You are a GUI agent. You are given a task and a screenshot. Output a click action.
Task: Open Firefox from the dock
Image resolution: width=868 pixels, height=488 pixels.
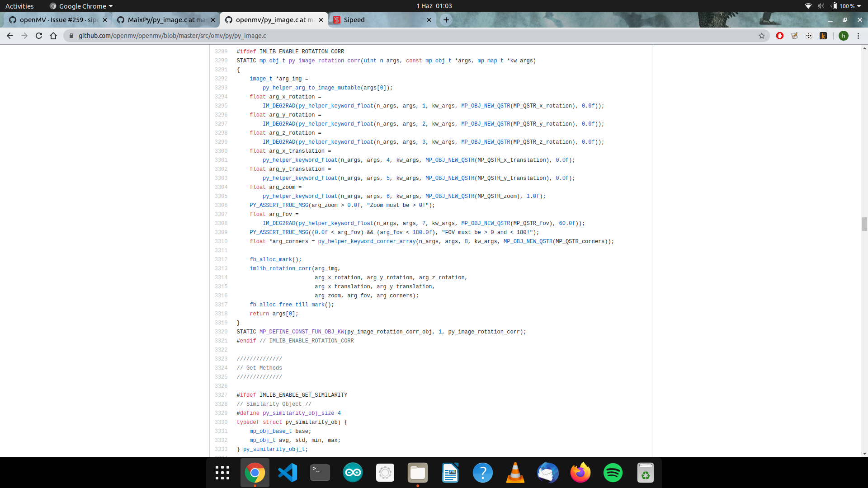580,473
